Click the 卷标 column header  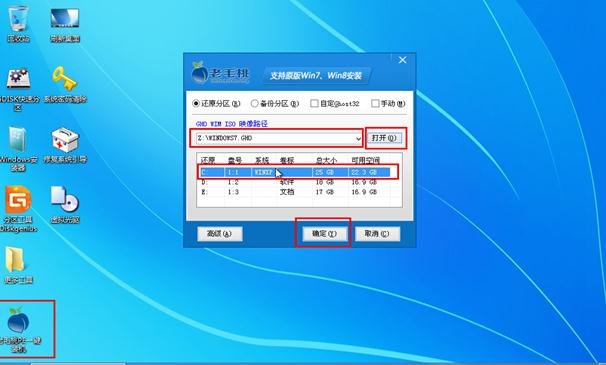coord(287,160)
